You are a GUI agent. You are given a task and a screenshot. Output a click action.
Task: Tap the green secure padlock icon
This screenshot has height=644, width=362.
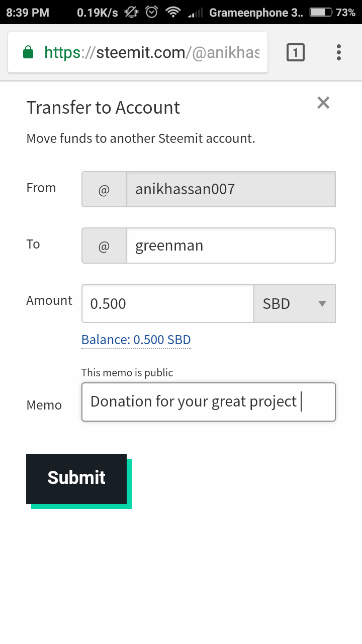tap(29, 52)
